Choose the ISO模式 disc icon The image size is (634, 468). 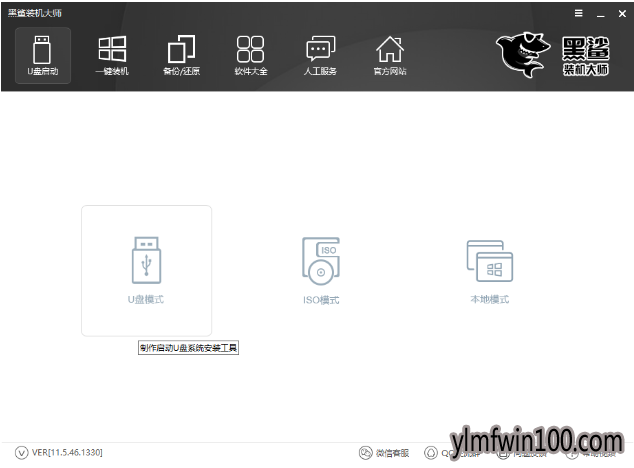tap(321, 261)
